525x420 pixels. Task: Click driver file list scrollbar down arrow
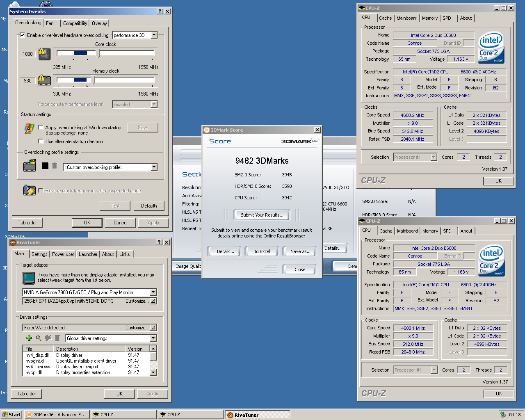click(x=153, y=372)
